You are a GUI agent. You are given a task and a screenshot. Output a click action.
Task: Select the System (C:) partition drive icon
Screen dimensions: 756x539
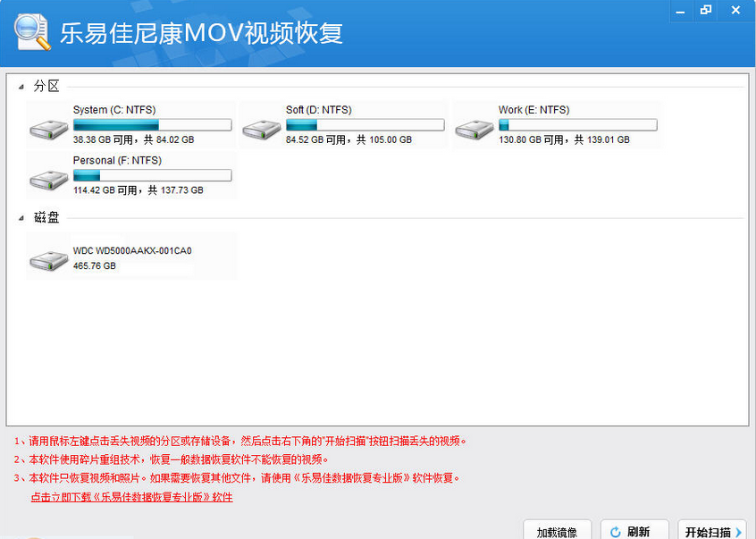(x=47, y=125)
